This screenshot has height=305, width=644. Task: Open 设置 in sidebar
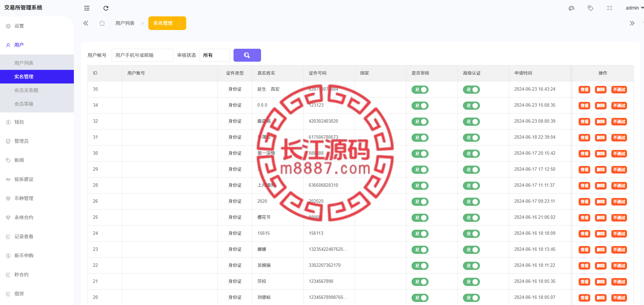[x=37, y=26]
